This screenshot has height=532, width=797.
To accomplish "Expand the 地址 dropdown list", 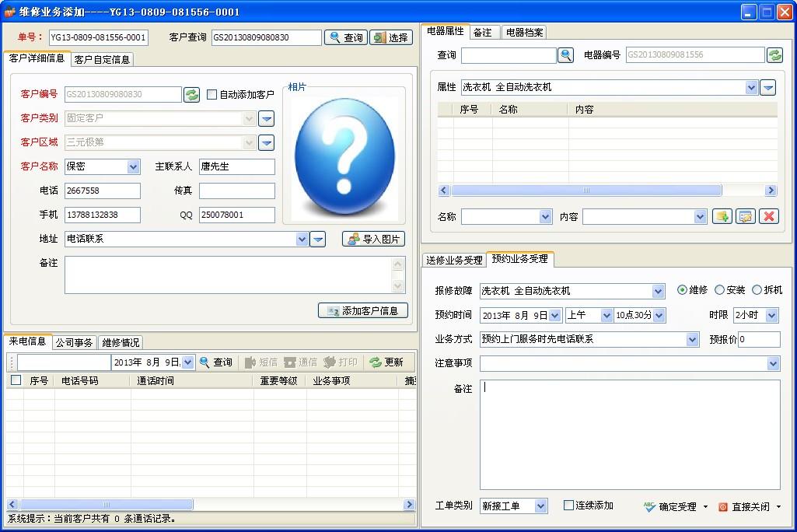I will point(302,239).
